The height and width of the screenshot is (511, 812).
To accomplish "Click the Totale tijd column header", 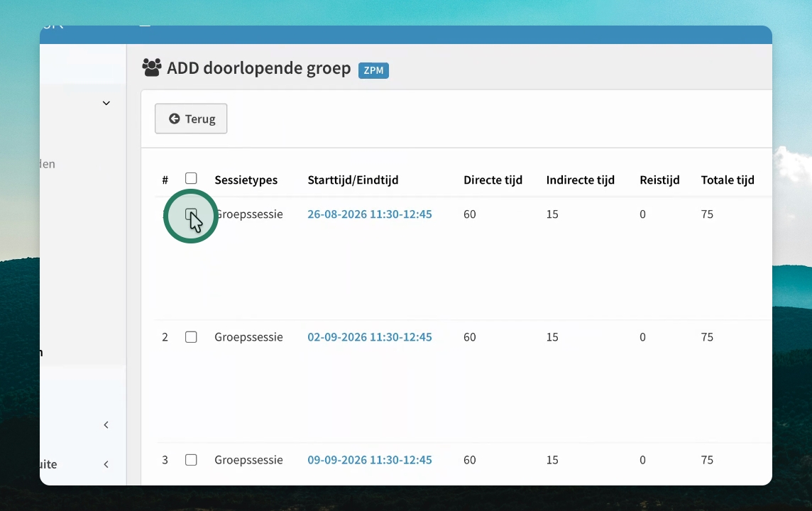I will click(728, 180).
